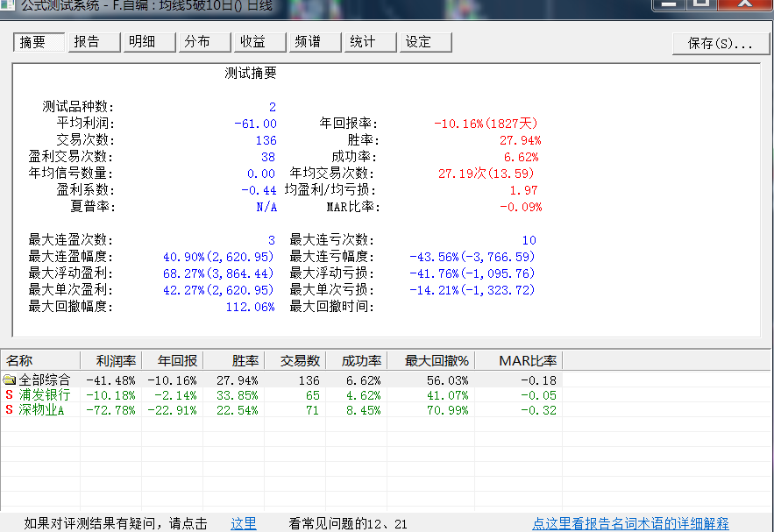Click the 年回报率 value -10.16%(1827天)
The height and width of the screenshot is (532, 774).
[x=486, y=124]
